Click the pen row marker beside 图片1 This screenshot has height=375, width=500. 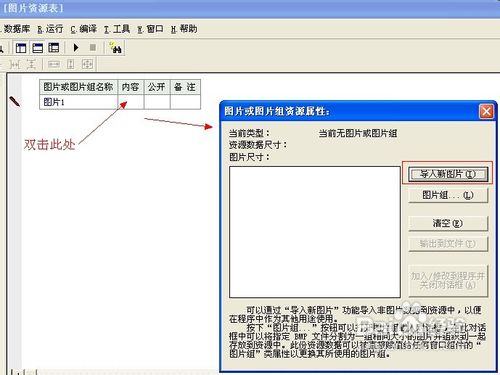[x=15, y=101]
